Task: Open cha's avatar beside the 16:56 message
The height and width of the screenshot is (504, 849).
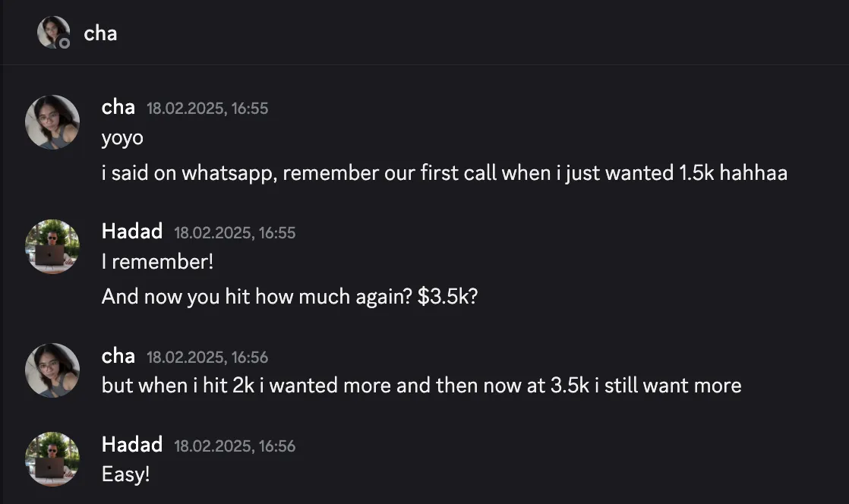Action: [x=52, y=370]
